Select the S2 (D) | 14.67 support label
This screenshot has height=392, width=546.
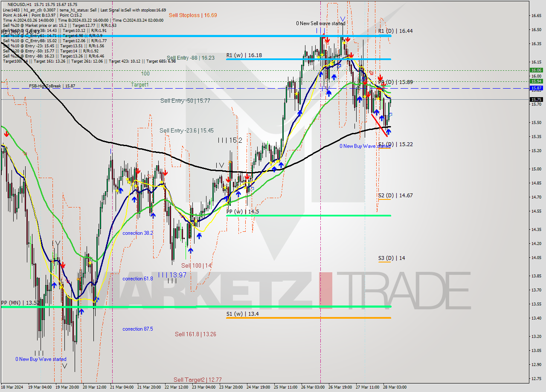pyautogui.click(x=395, y=196)
